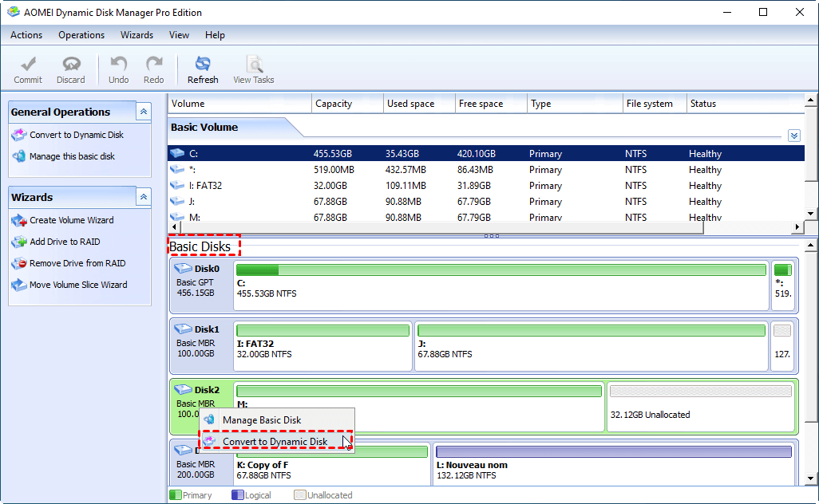Image resolution: width=819 pixels, height=504 pixels.
Task: Click the Discard toolbar icon
Action: (71, 69)
